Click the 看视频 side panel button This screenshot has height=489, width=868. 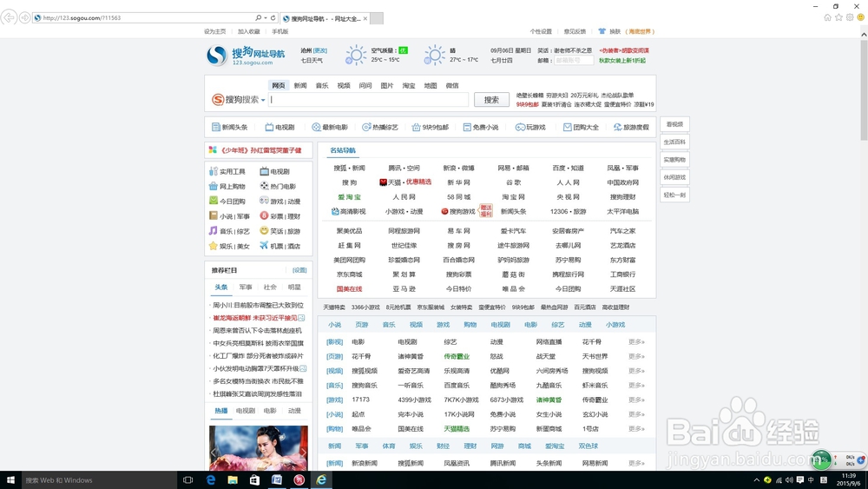click(674, 124)
